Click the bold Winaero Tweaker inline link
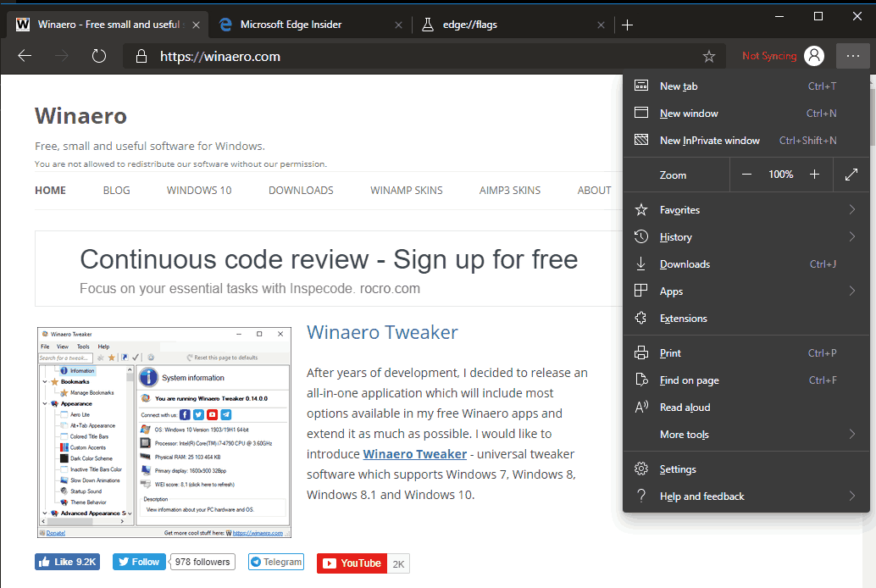The image size is (876, 588). (x=414, y=454)
